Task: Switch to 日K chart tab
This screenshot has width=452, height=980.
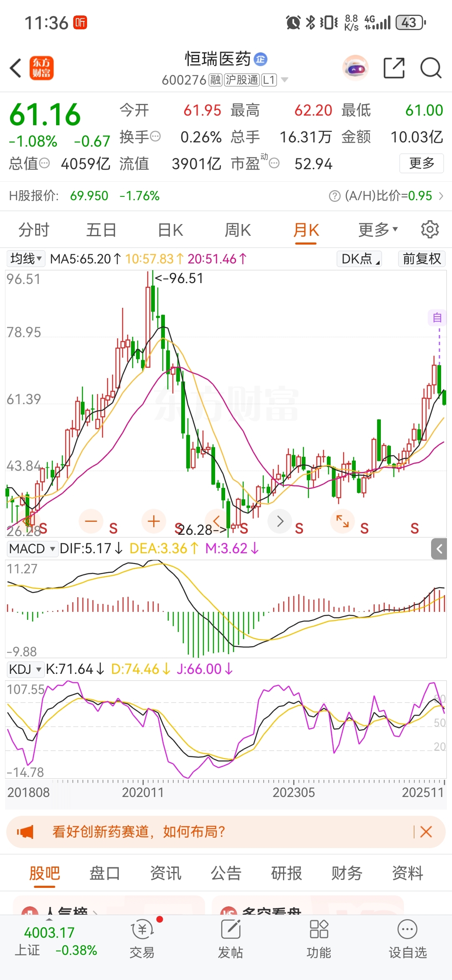Action: pos(170,230)
